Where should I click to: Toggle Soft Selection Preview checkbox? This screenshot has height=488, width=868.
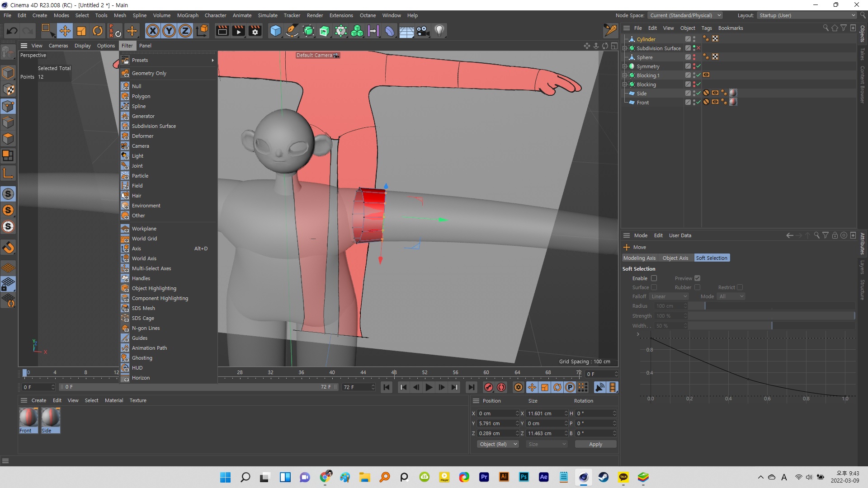(697, 278)
